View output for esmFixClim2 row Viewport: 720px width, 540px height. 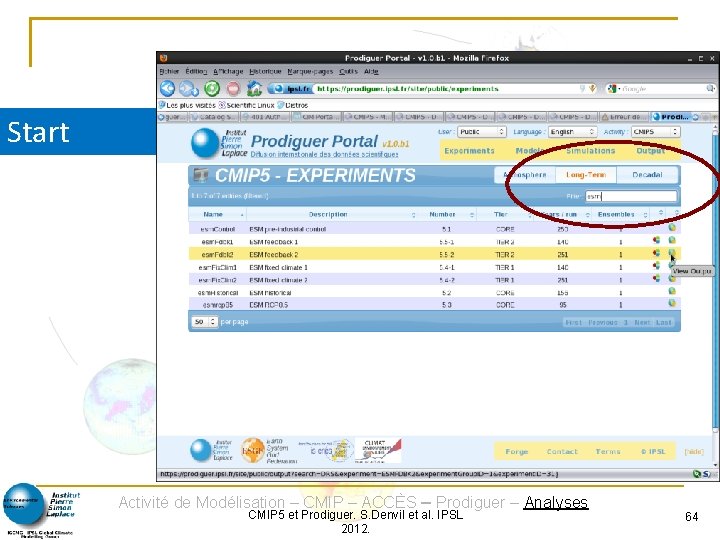click(672, 278)
